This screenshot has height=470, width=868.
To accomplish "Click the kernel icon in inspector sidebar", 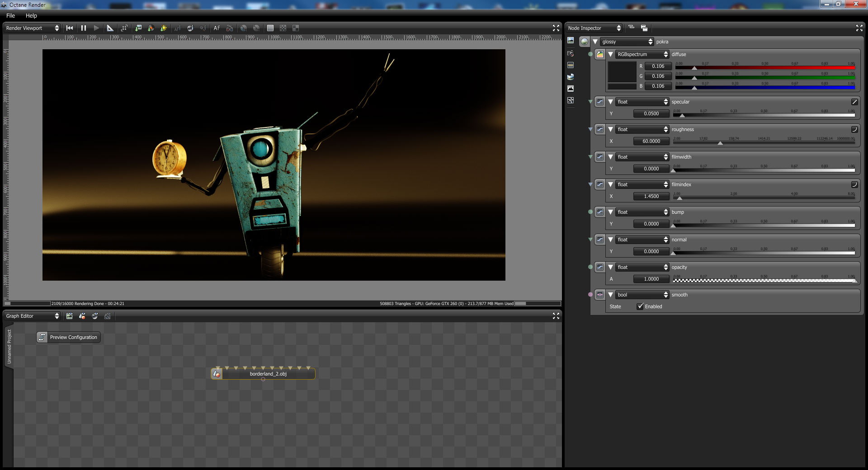I will tap(571, 100).
